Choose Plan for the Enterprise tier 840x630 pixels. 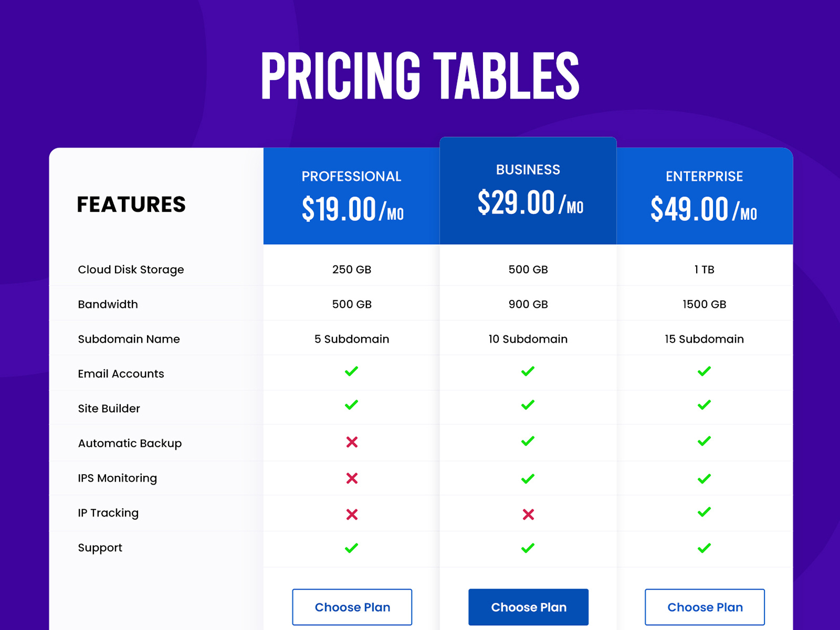pyautogui.click(x=704, y=607)
